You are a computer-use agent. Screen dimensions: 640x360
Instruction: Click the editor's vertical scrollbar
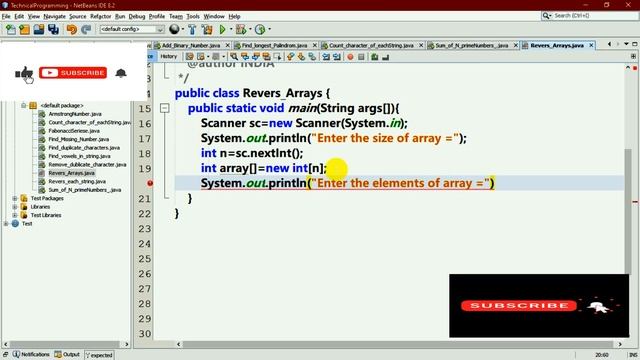coord(628,211)
